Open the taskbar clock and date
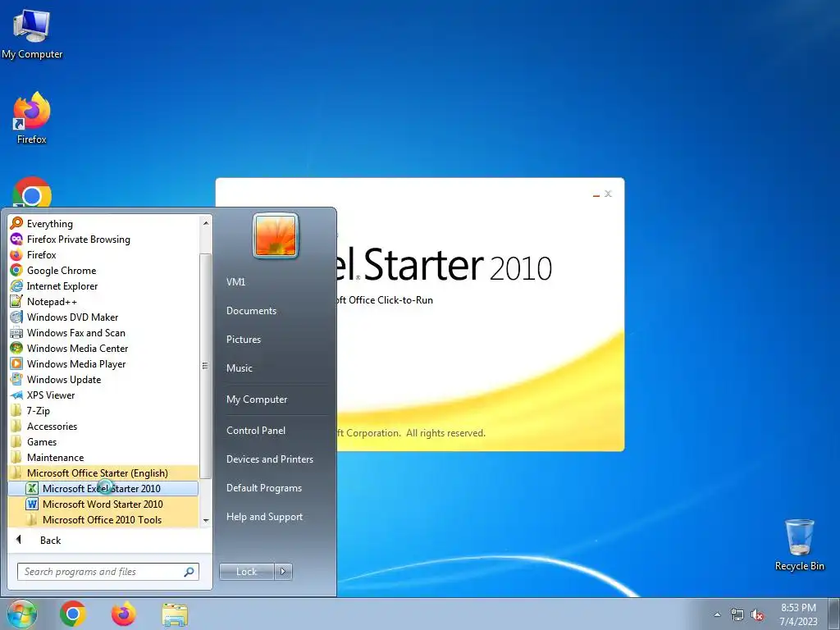Image resolution: width=840 pixels, height=630 pixels. tap(798, 614)
